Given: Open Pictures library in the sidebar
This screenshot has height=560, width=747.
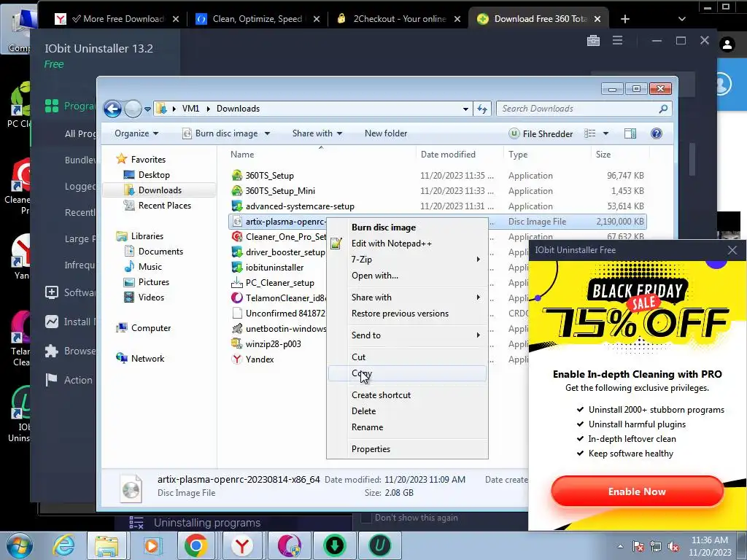Looking at the screenshot, I should (153, 282).
